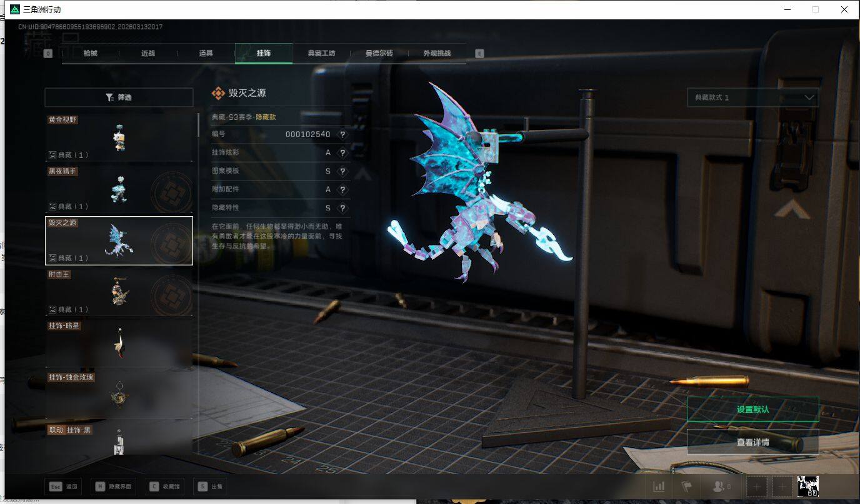Click the help icon next to 编号
The image size is (860, 504).
click(x=342, y=134)
